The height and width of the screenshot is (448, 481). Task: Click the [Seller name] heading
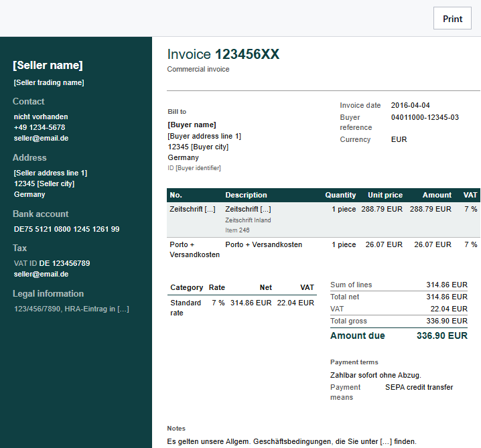(x=48, y=66)
